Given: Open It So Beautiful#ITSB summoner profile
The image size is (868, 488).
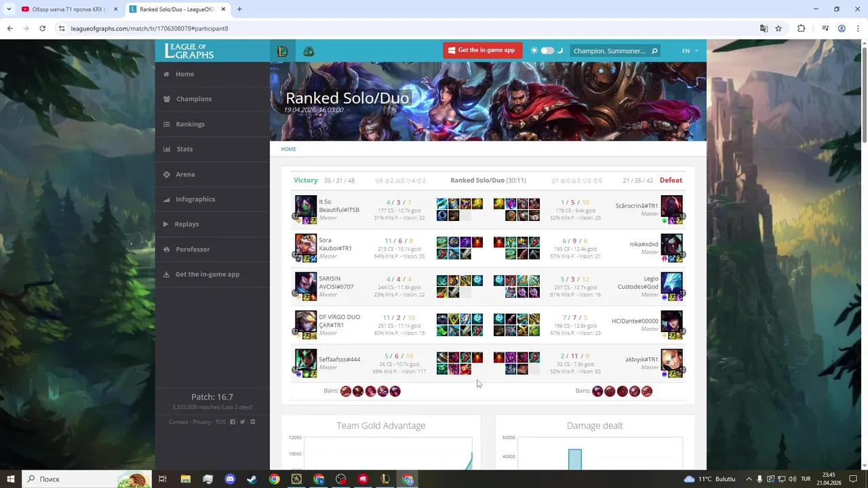Looking at the screenshot, I should click(339, 205).
